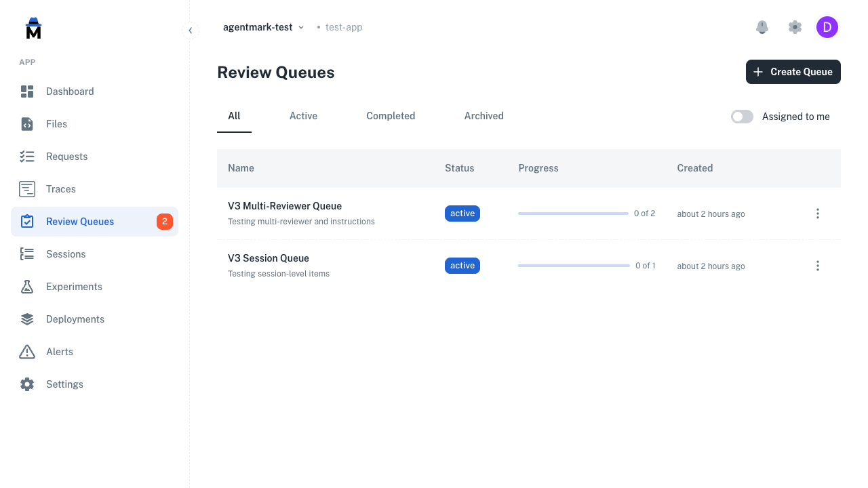Check the Alerts section

[59, 351]
